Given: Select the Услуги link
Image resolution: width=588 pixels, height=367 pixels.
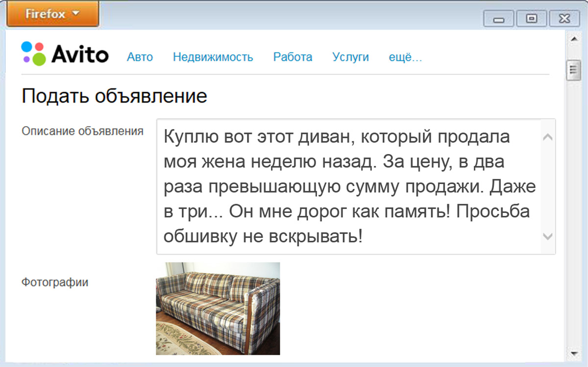Looking at the screenshot, I should pyautogui.click(x=350, y=57).
